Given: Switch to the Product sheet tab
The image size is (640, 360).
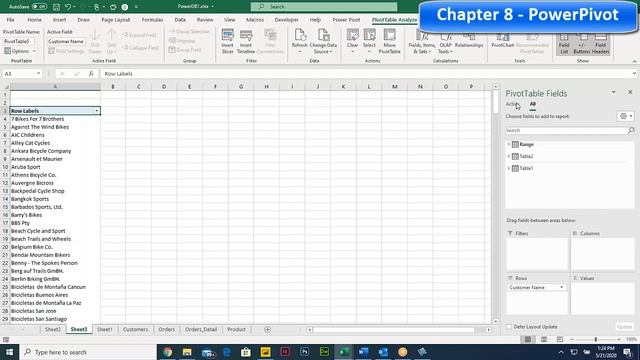Looking at the screenshot, I should (236, 329).
